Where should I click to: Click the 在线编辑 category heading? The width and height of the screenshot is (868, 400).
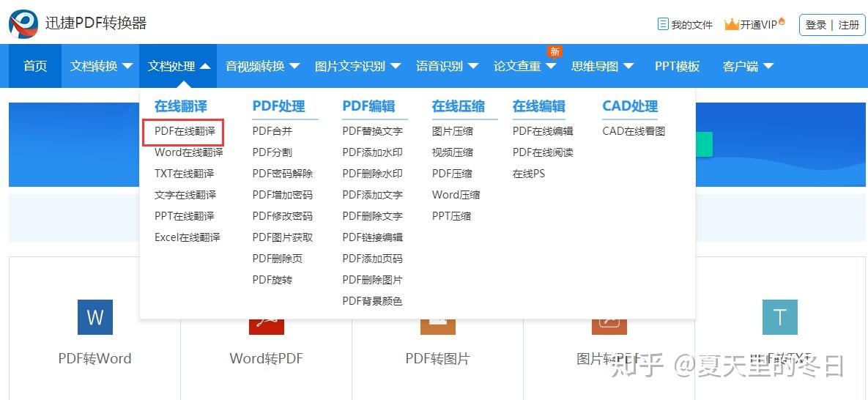pos(538,105)
